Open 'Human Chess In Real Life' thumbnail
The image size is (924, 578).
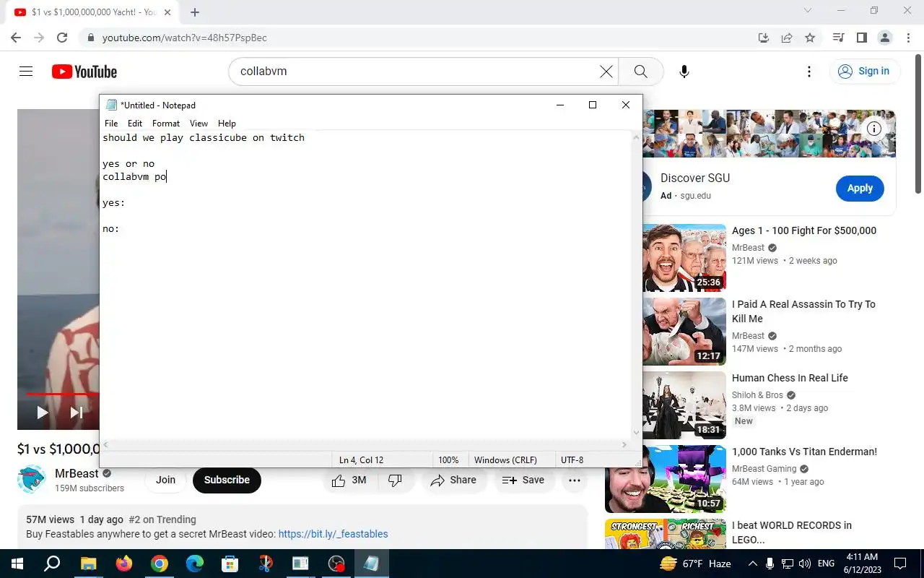click(x=684, y=405)
